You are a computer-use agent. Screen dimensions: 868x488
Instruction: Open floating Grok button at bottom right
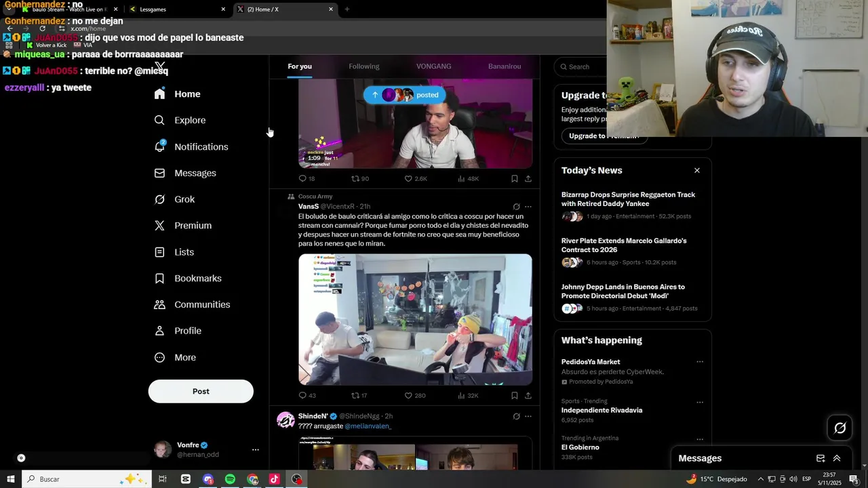click(x=840, y=428)
